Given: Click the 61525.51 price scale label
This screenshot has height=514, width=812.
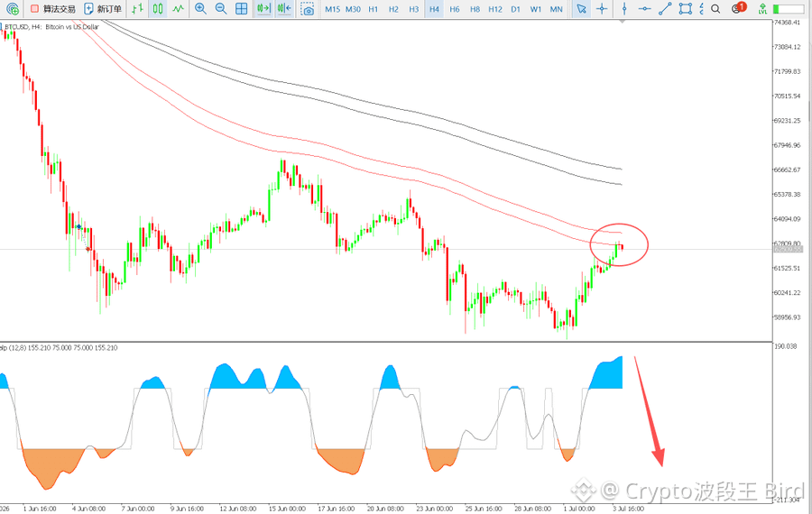Looking at the screenshot, I should (787, 268).
